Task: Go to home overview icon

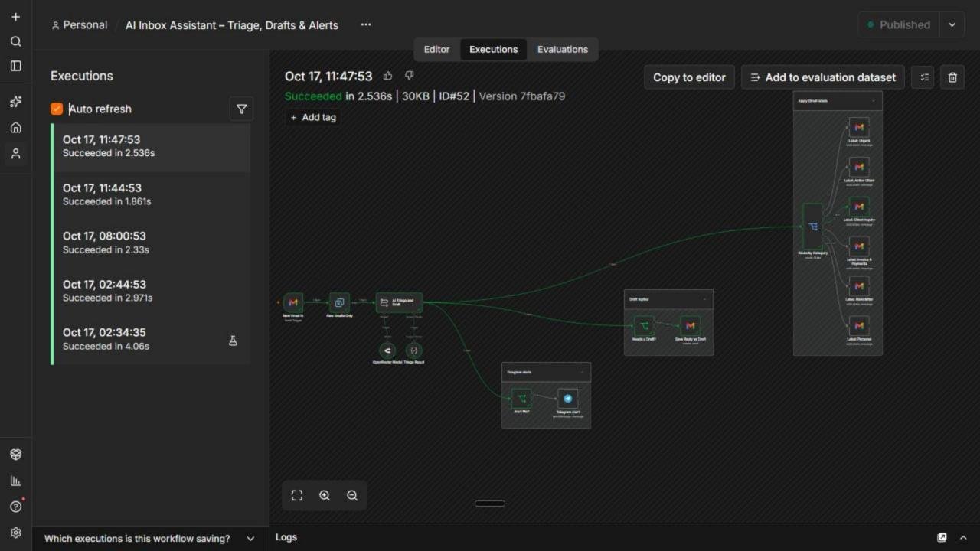Action: tap(15, 128)
